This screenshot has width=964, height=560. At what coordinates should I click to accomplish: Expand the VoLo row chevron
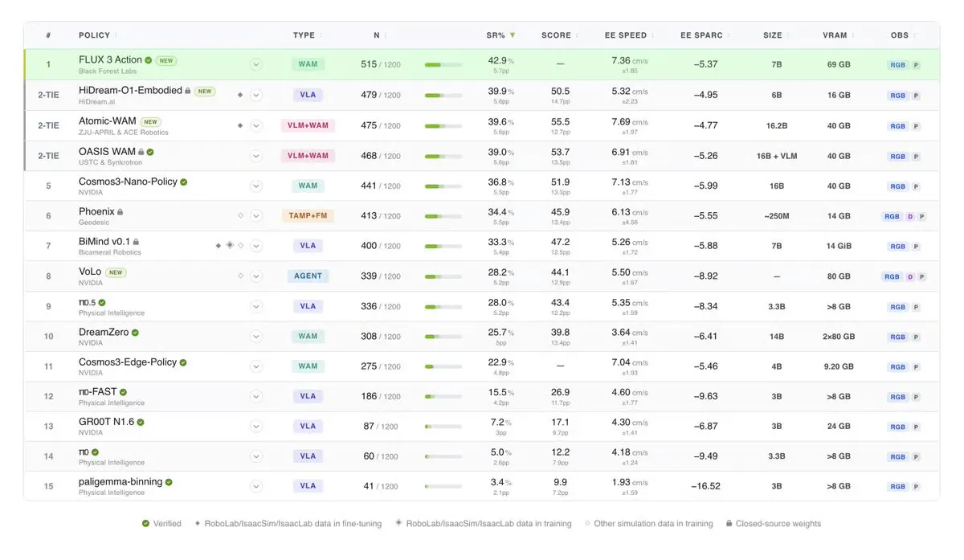(256, 276)
